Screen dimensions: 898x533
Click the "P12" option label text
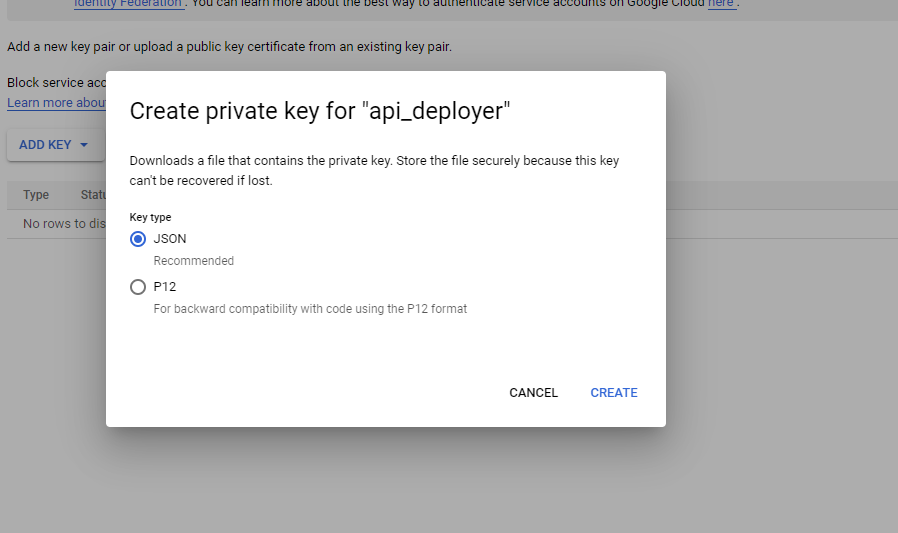(164, 287)
